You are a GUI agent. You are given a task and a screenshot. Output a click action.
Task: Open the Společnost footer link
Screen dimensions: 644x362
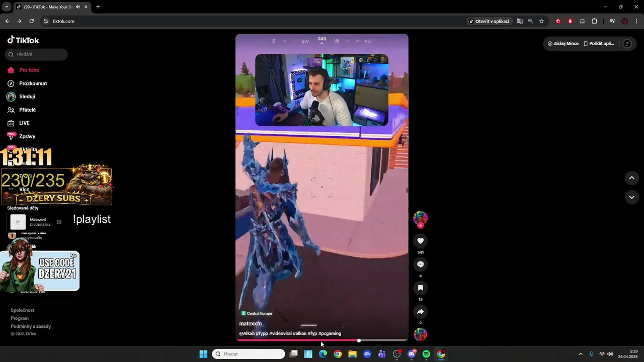[23, 310]
